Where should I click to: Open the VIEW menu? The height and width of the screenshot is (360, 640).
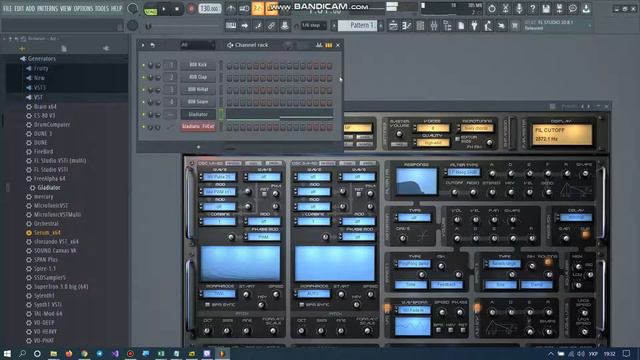click(x=66, y=8)
